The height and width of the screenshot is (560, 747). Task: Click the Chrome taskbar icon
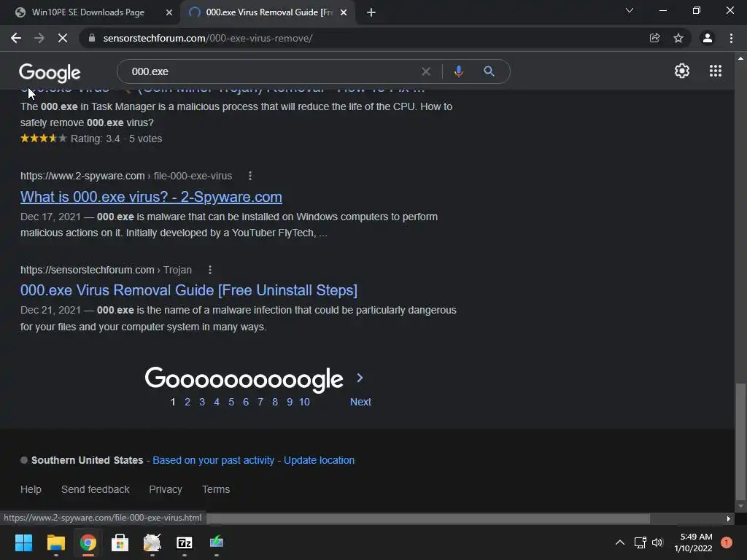click(x=88, y=542)
